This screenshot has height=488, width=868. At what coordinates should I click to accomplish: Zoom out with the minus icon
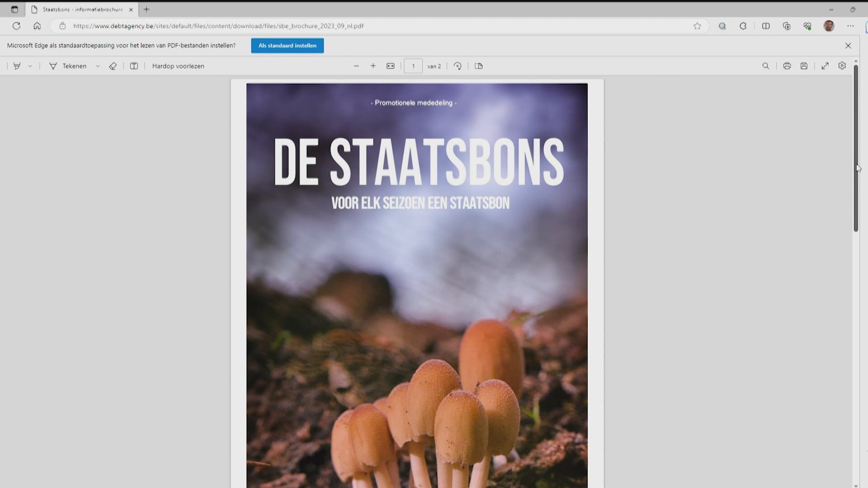pyautogui.click(x=356, y=66)
